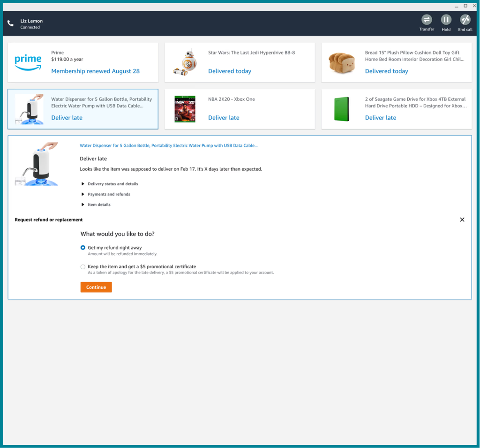Maximize the application window
This screenshot has height=448, width=480.
point(465,6)
